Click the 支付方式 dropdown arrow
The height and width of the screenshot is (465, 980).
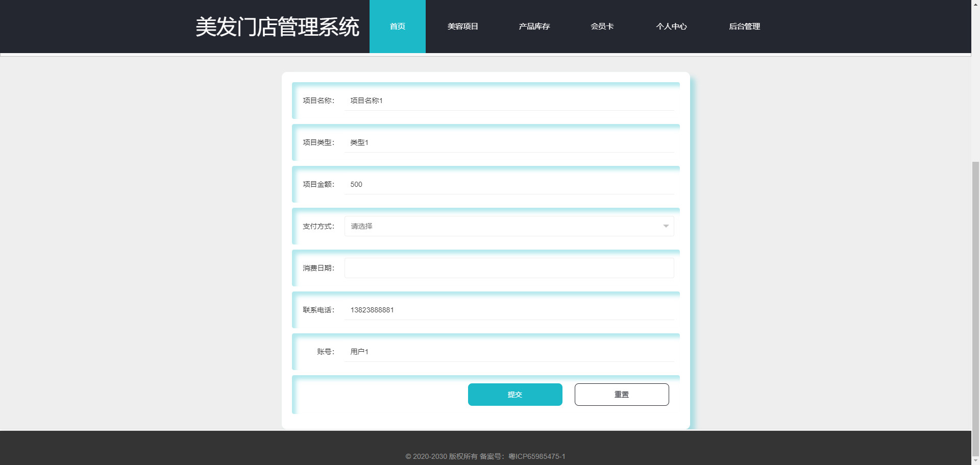(x=666, y=226)
